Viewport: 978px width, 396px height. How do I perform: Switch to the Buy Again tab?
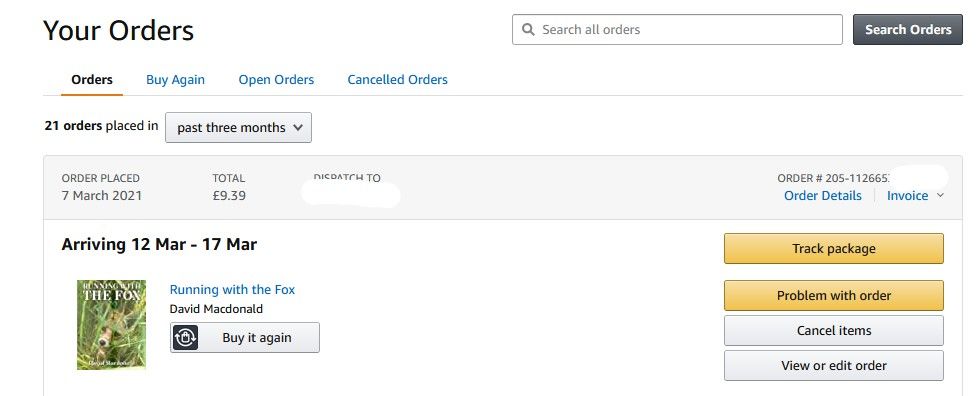coord(175,80)
